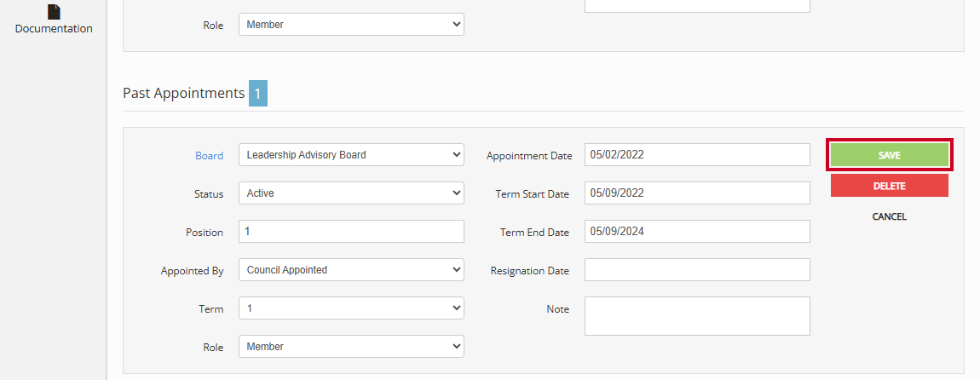Viewport: 980px width, 380px height.
Task: Click the Past Appointments count badge
Action: click(x=258, y=94)
